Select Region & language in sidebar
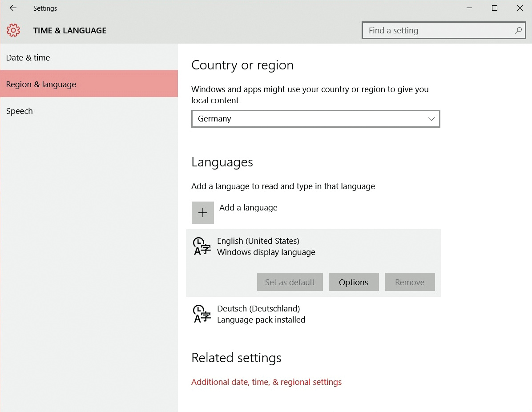The image size is (532, 412). [41, 84]
